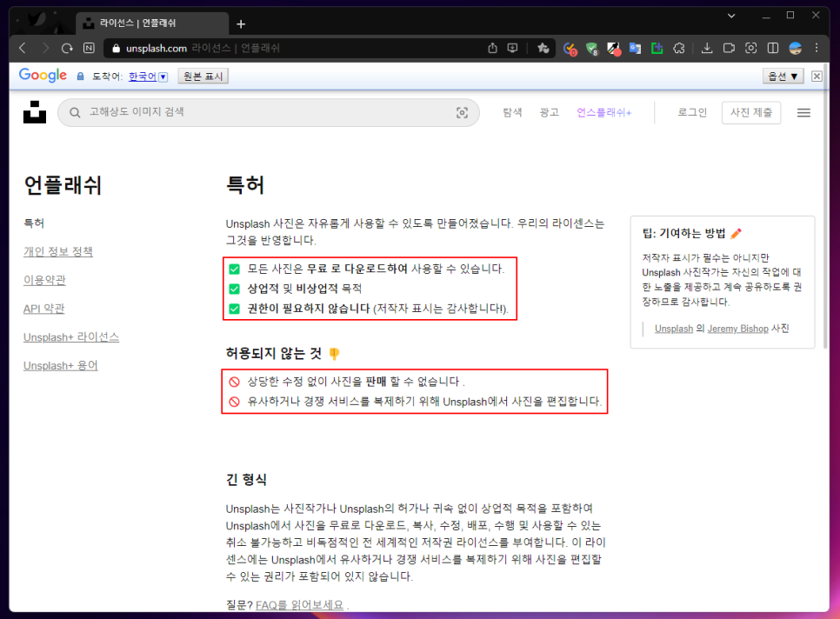Screen dimensions: 840x619
Task: Click inside the 고해상도 이미지 검색 field
Action: click(268, 112)
